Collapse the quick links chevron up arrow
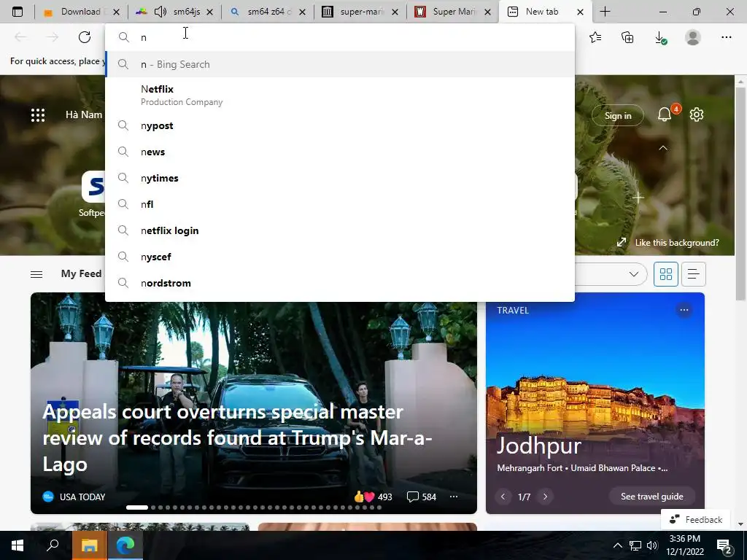Image resolution: width=747 pixels, height=560 pixels. coord(663,148)
